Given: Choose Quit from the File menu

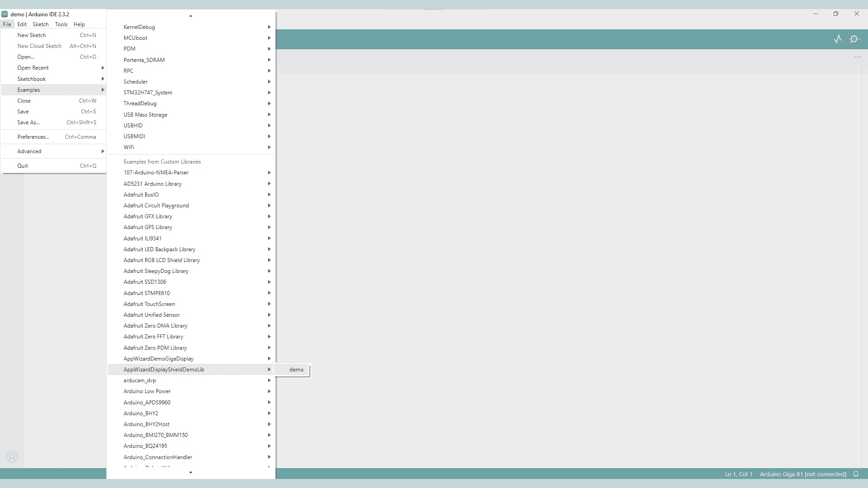Looking at the screenshot, I should click(23, 165).
